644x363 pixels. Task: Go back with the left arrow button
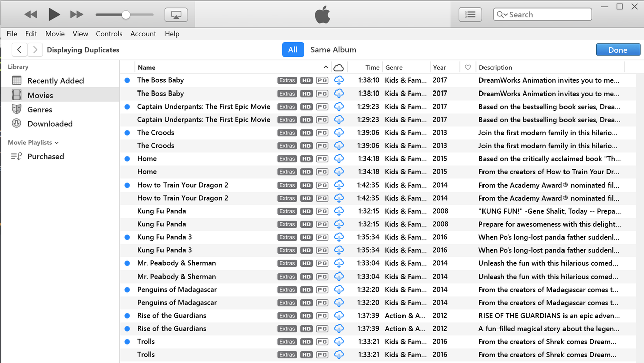pyautogui.click(x=19, y=50)
